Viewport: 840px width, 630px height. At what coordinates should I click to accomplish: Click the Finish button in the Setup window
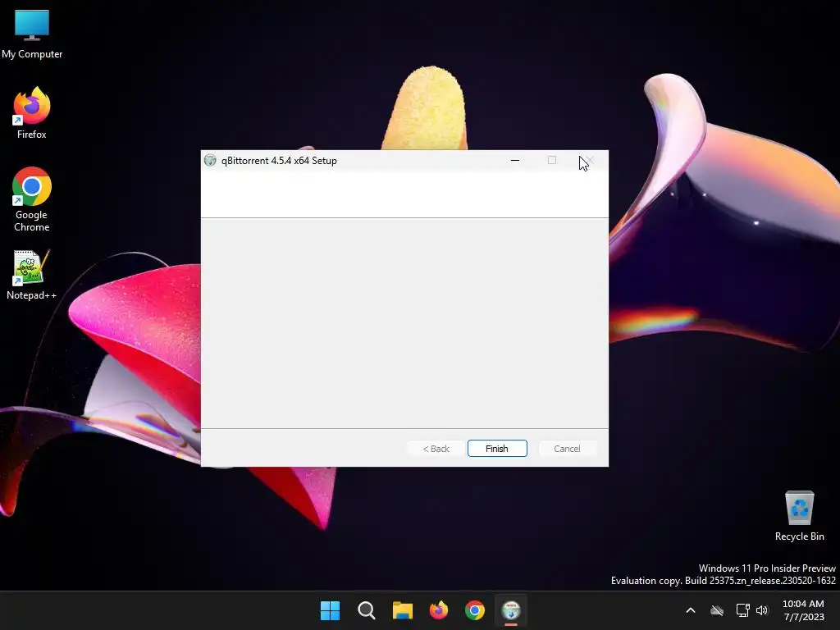[497, 449]
